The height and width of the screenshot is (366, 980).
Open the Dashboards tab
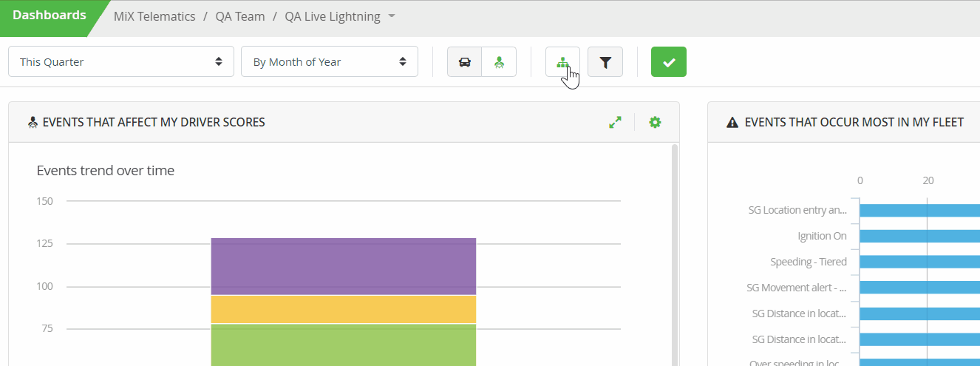pyautogui.click(x=49, y=16)
